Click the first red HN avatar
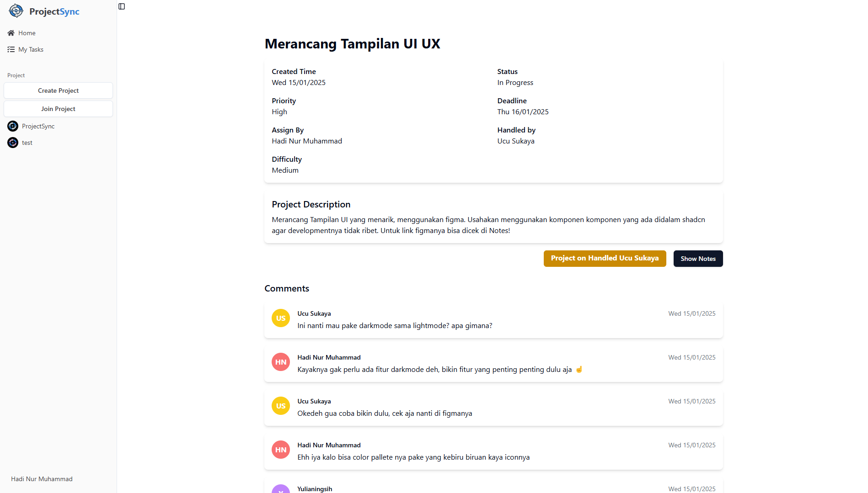The width and height of the screenshot is (868, 493). click(281, 362)
